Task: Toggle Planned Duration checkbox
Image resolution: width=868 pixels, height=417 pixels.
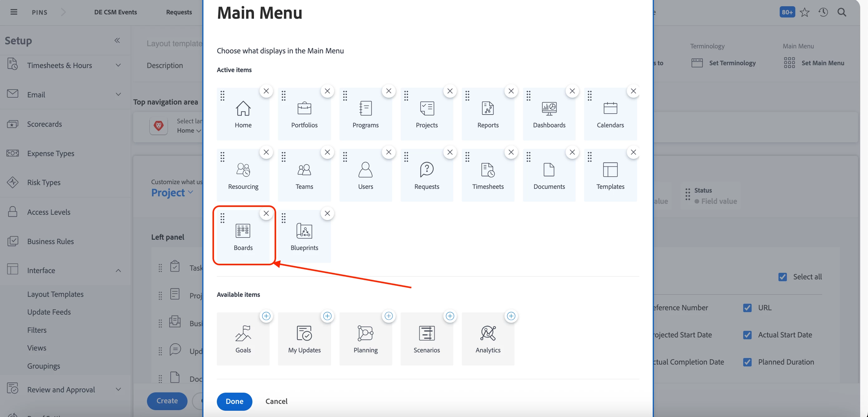Action: click(747, 362)
